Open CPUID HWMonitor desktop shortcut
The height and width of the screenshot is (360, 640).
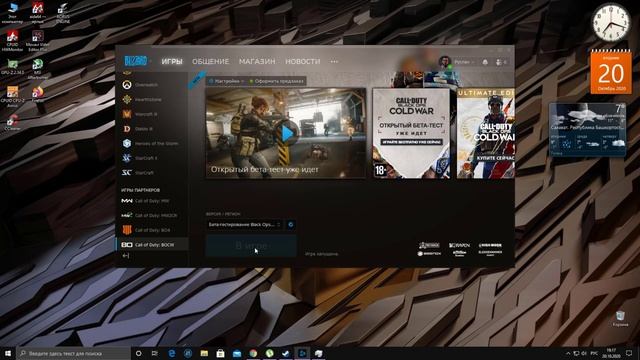click(x=12, y=41)
